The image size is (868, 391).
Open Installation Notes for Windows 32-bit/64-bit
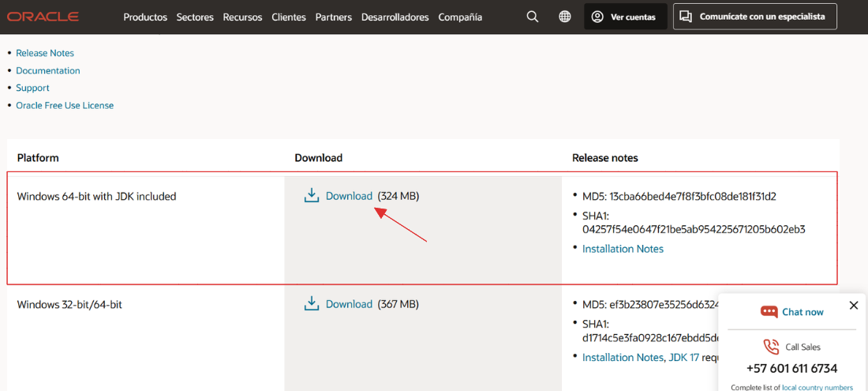[623, 357]
